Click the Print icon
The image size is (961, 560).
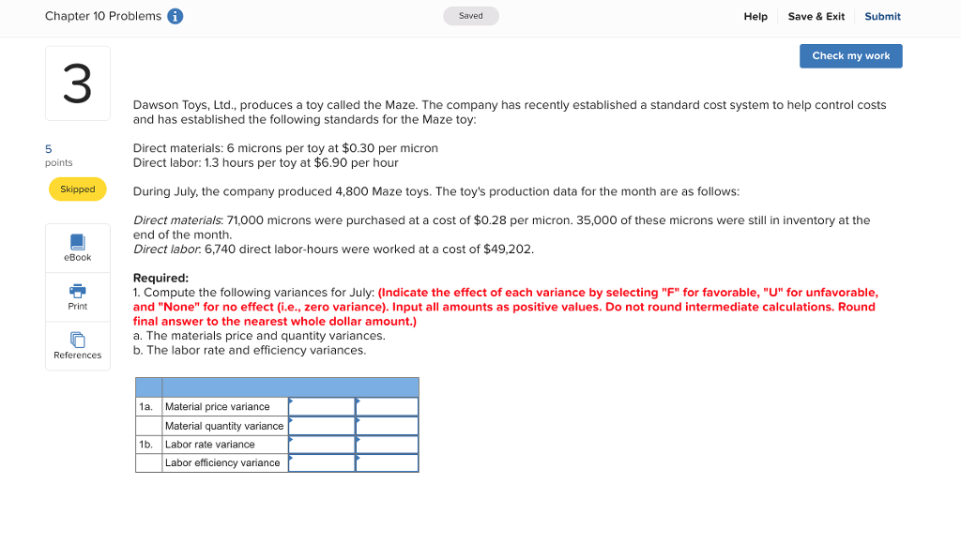[77, 296]
